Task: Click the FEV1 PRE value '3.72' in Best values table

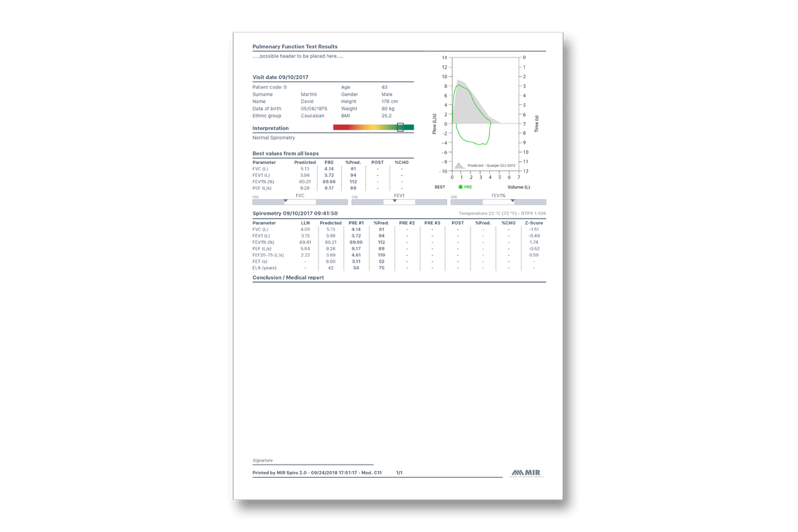Action: click(x=329, y=175)
